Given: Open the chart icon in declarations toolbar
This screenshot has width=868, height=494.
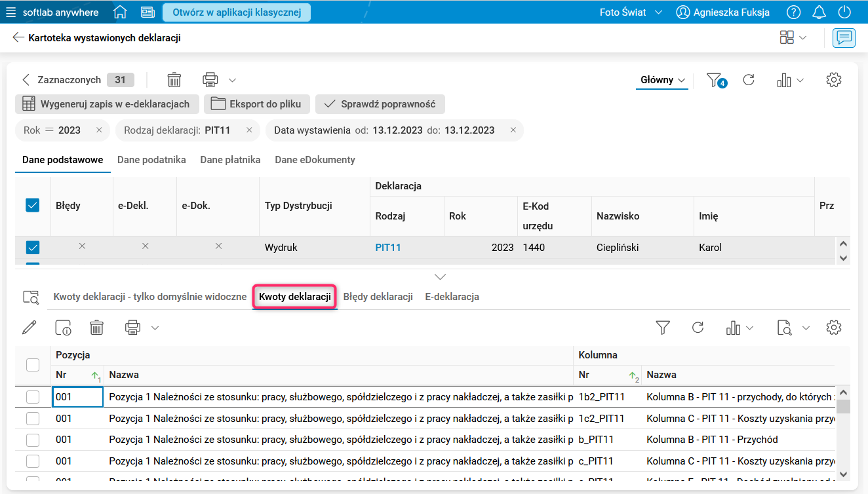Looking at the screenshot, I should (784, 80).
